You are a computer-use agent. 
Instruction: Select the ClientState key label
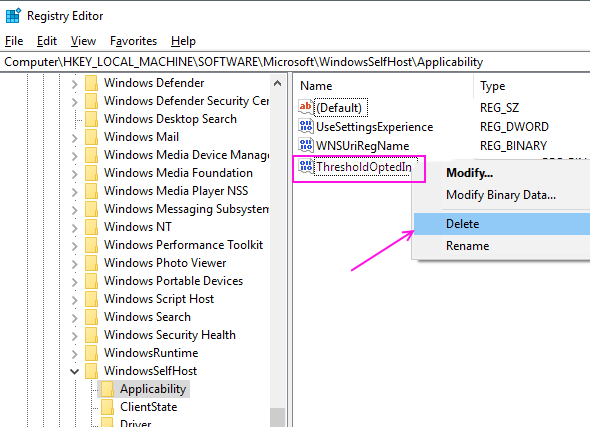point(148,407)
